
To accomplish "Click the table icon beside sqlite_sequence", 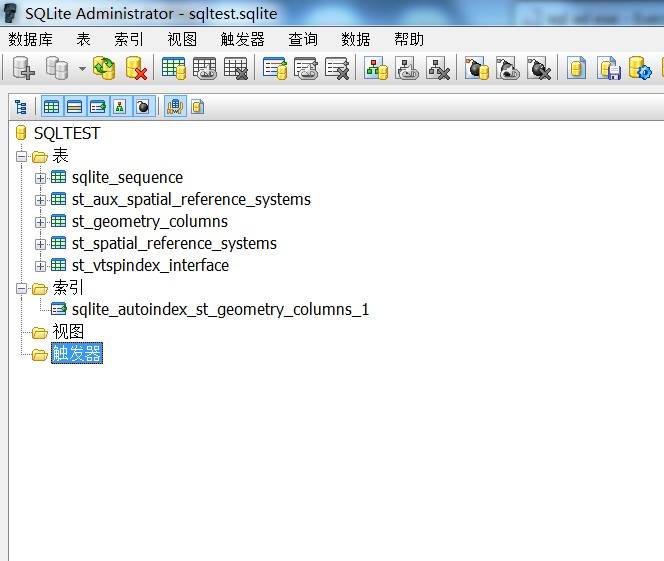I will coord(58,177).
